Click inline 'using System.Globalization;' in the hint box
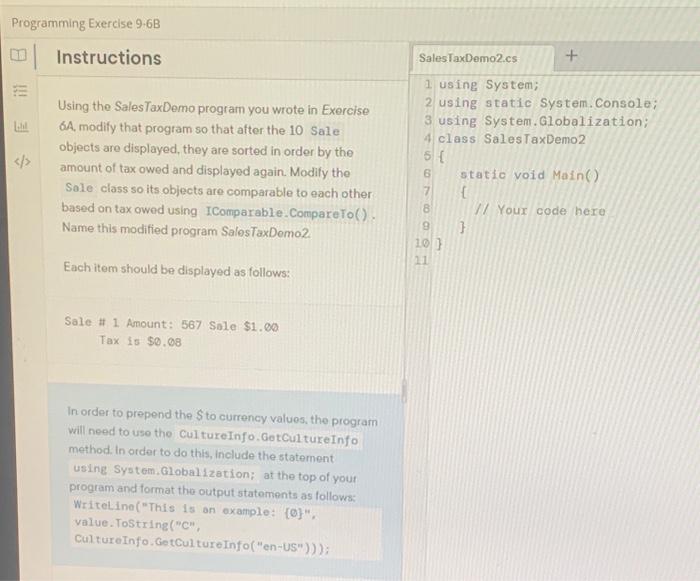This screenshot has width=700, height=581. [164, 471]
